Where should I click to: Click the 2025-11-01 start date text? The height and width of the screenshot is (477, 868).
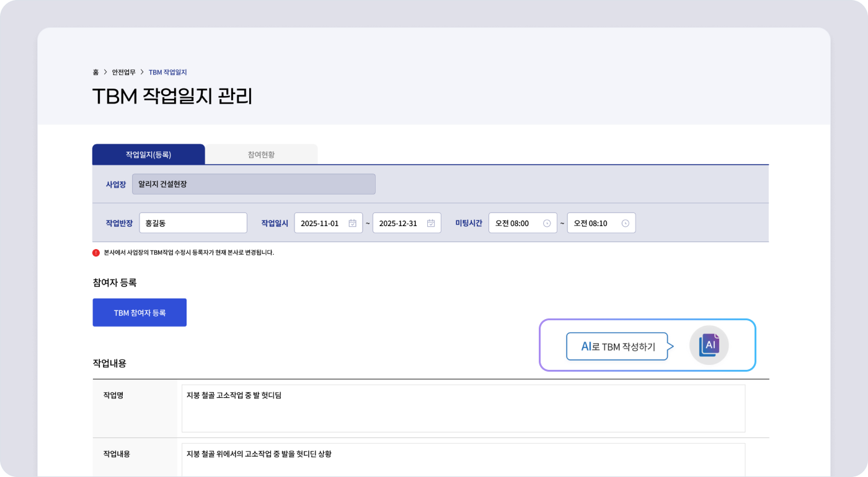point(320,223)
